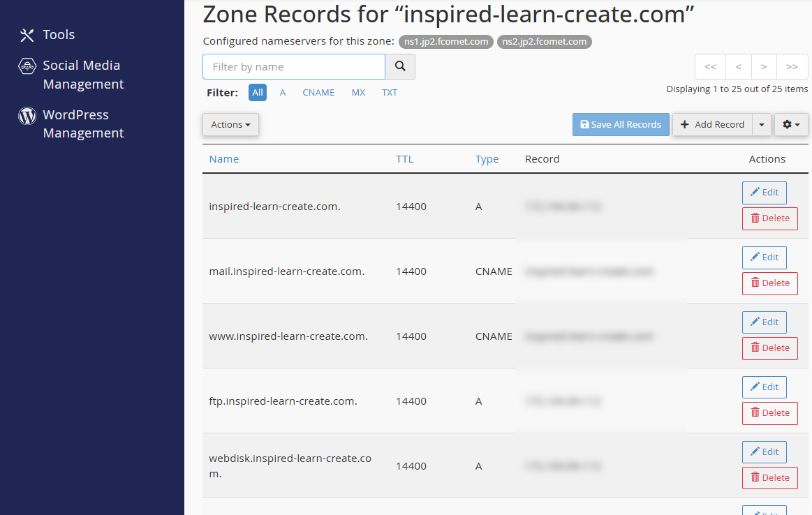Open the gear settings dropdown

[791, 125]
